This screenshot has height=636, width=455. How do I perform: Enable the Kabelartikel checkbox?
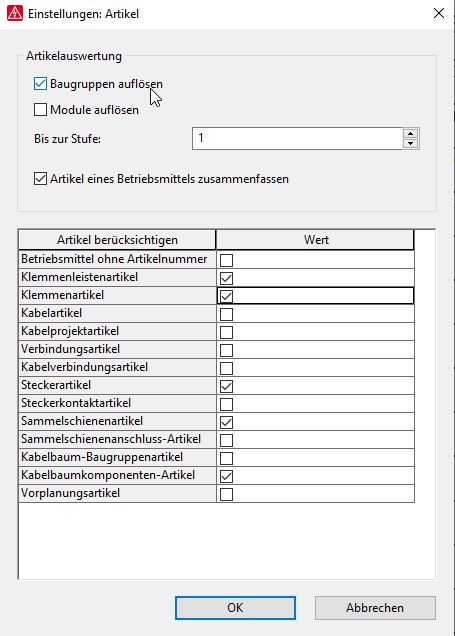click(226, 314)
